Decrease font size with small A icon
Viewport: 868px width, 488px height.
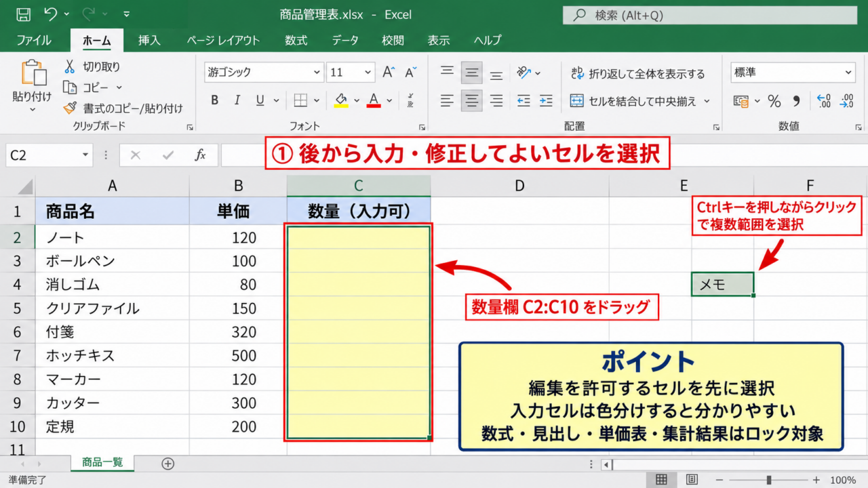[410, 73]
